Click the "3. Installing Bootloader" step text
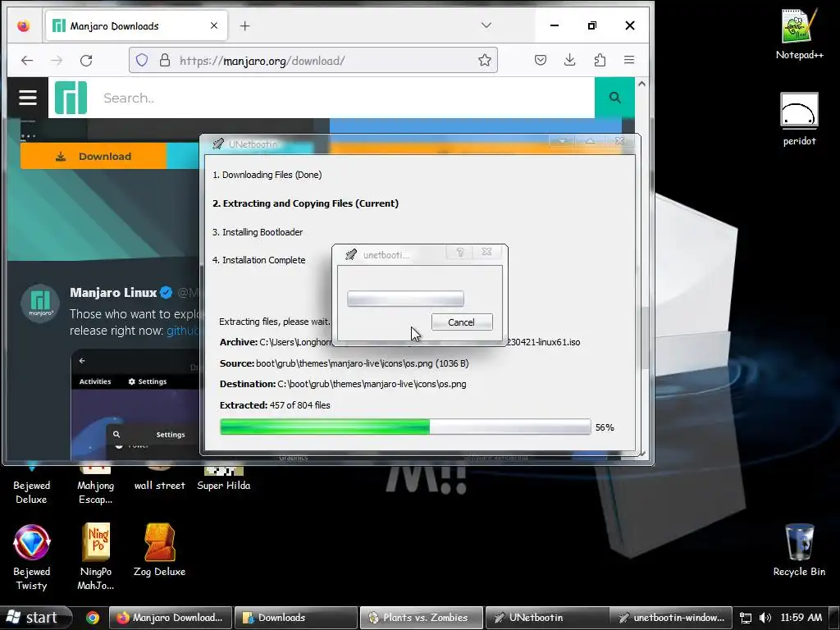This screenshot has height=630, width=840. pos(257,232)
